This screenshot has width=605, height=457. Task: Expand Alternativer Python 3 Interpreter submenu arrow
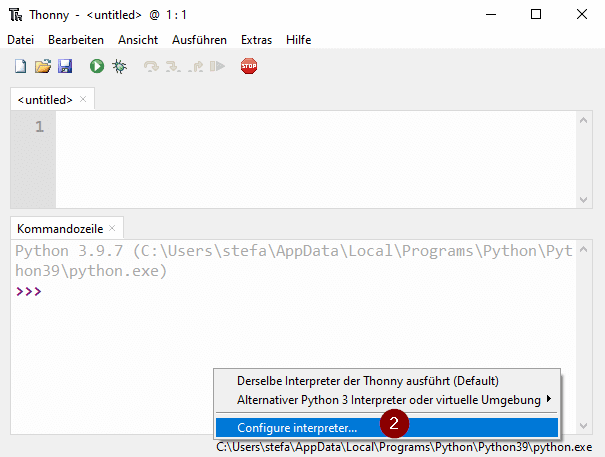548,400
